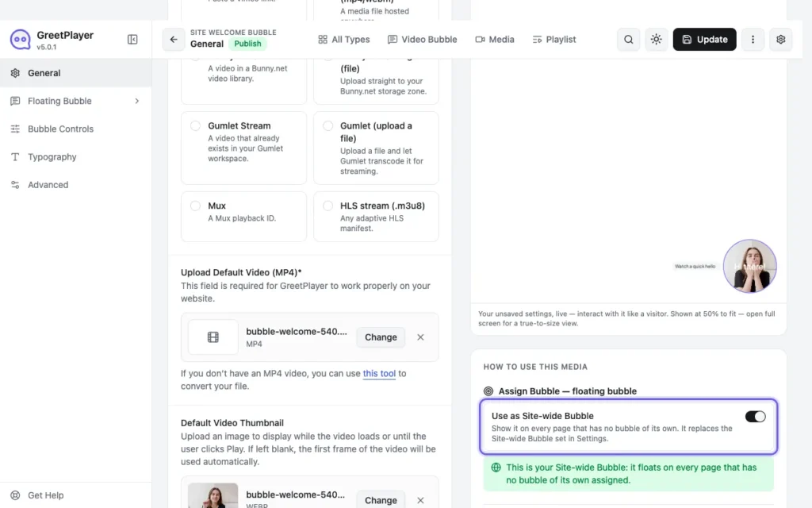Select the Gumlet Stream source option
Viewport: 812px width, 508px height.
click(x=195, y=126)
